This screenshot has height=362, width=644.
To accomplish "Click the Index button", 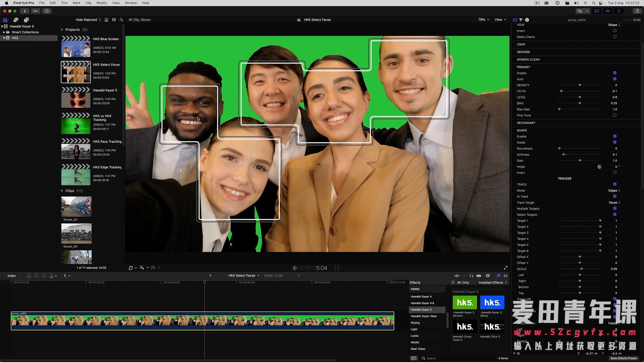I will (x=12, y=276).
